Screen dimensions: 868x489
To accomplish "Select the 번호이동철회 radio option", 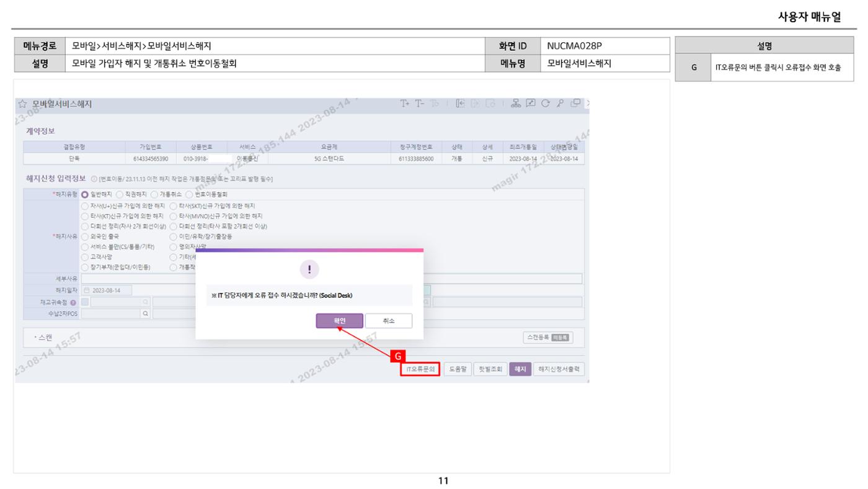I will [x=189, y=194].
